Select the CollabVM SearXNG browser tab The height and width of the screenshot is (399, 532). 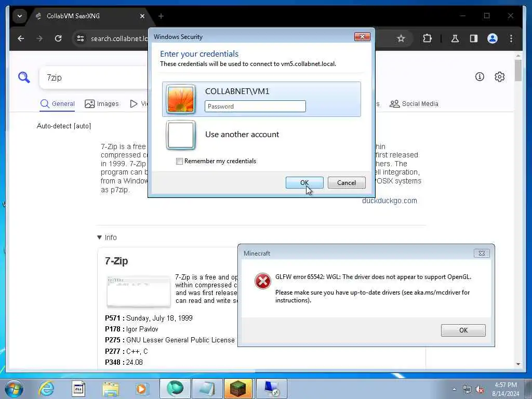90,16
